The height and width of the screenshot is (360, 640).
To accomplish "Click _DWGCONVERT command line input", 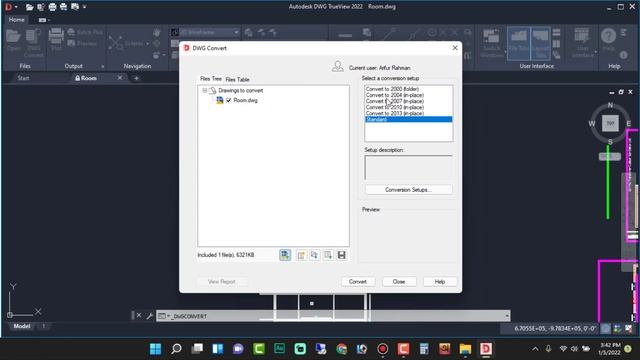I will coord(333,316).
